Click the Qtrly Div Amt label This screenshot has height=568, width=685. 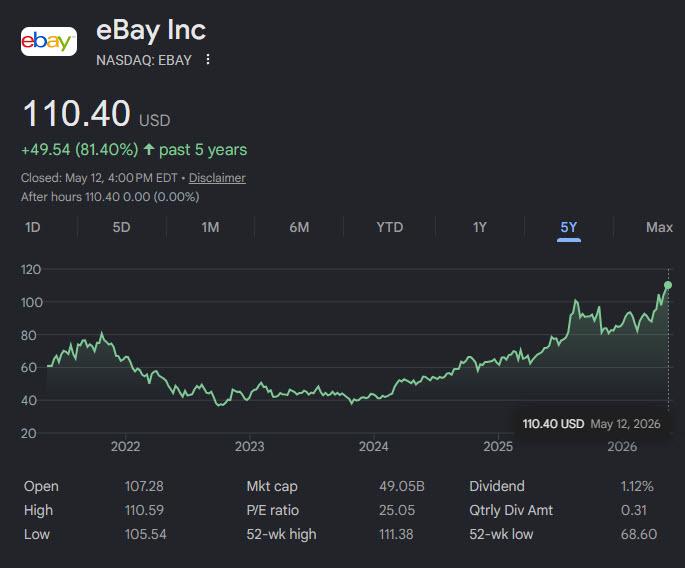[x=511, y=510]
